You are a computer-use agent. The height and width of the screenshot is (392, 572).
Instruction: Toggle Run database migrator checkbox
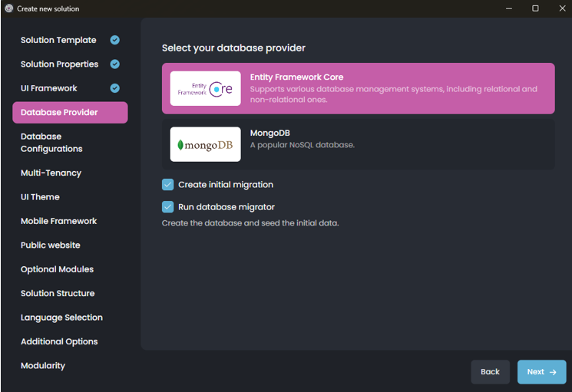(168, 207)
